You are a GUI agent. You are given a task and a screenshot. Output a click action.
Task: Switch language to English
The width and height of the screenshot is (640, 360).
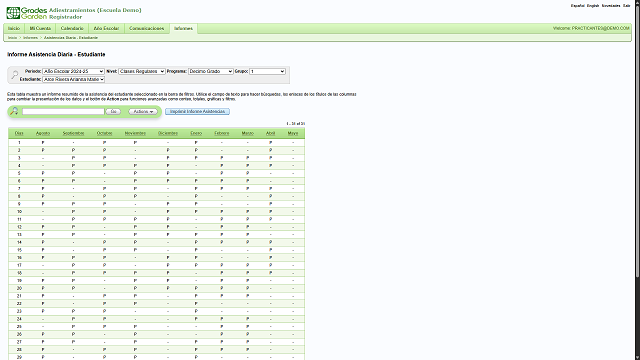(x=593, y=6)
